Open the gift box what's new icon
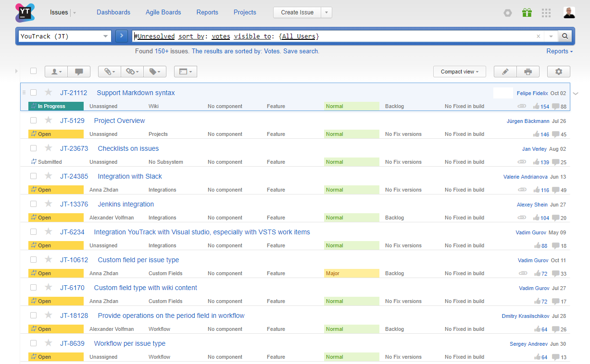The height and width of the screenshot is (364, 590). click(x=527, y=13)
